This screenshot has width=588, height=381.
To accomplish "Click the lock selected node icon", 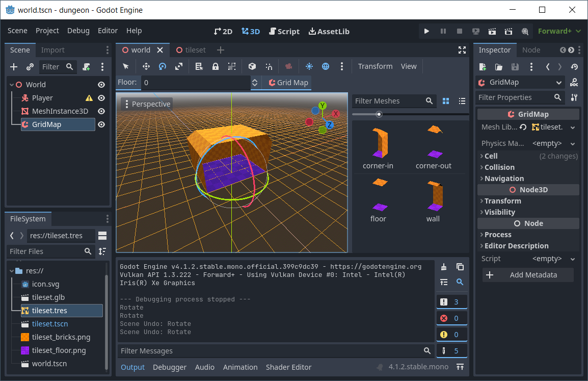I will point(216,66).
